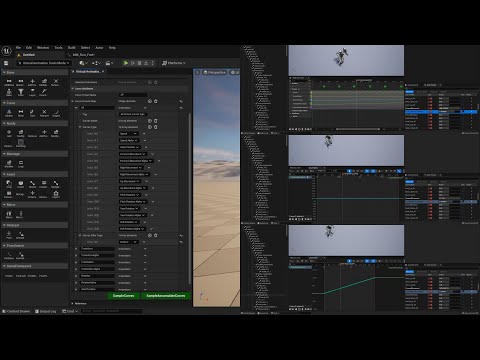Open the Virtual Animation Tools mode dropdown
Viewport: 480px width, 360px height.
pyautogui.click(x=43, y=63)
